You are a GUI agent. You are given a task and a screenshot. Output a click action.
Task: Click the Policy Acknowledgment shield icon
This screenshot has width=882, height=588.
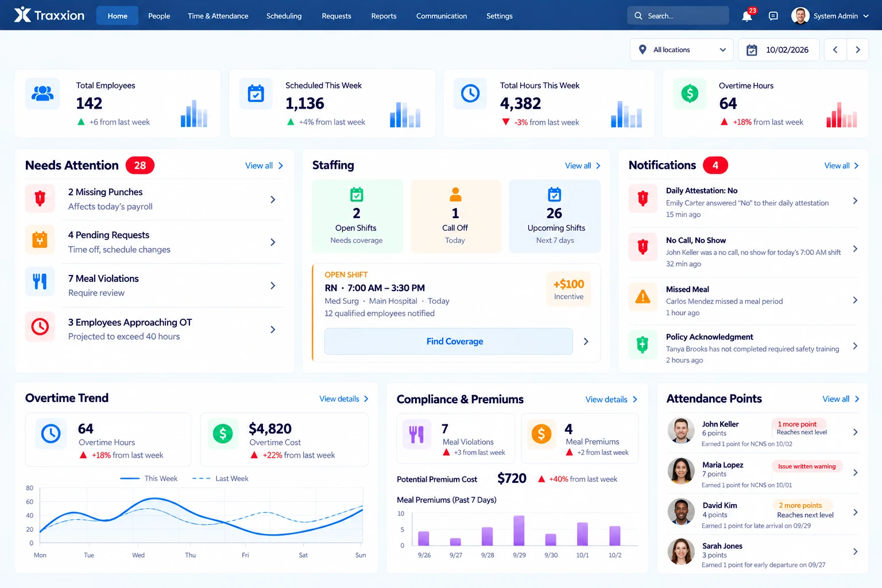click(x=643, y=345)
